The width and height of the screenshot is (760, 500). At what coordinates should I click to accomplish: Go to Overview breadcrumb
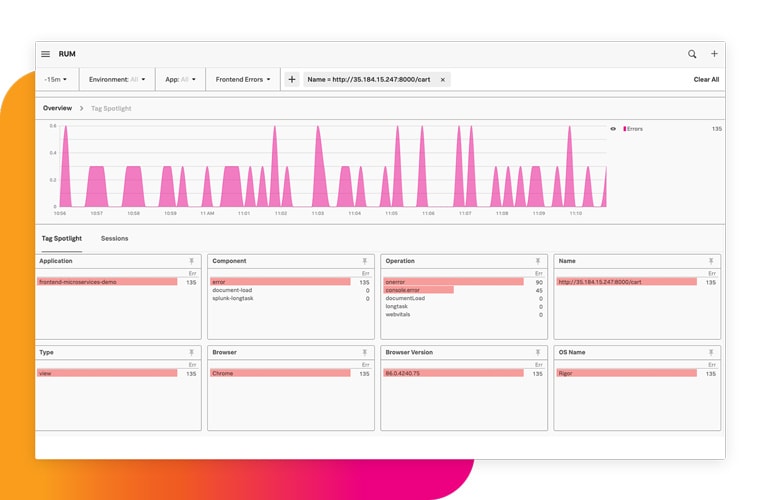(x=57, y=108)
